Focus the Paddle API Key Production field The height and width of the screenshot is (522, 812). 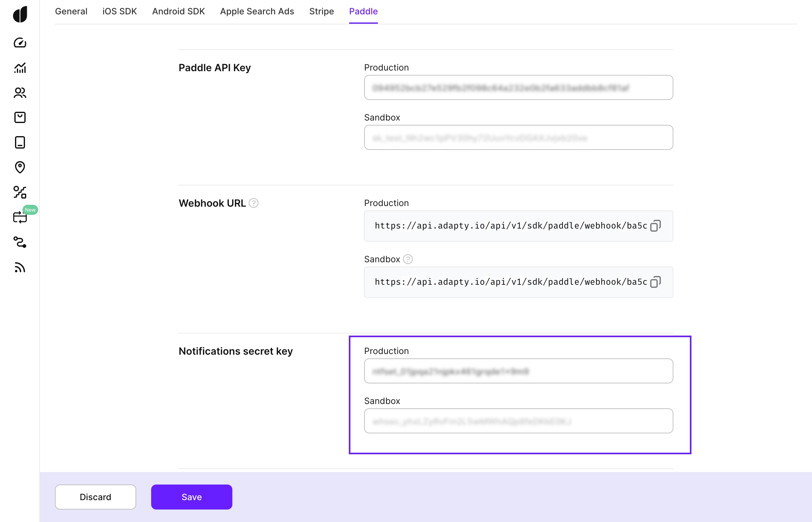[x=518, y=87]
